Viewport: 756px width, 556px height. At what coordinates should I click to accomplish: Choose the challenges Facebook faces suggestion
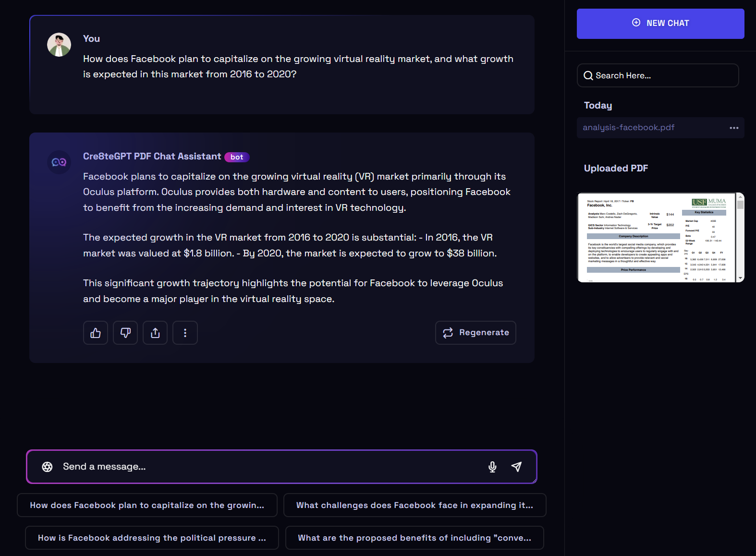[x=415, y=505]
